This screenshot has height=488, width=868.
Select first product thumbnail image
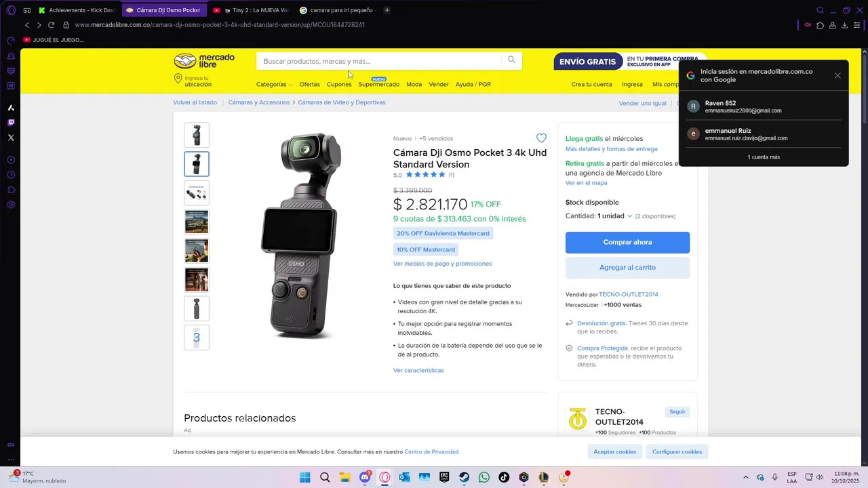point(197,135)
